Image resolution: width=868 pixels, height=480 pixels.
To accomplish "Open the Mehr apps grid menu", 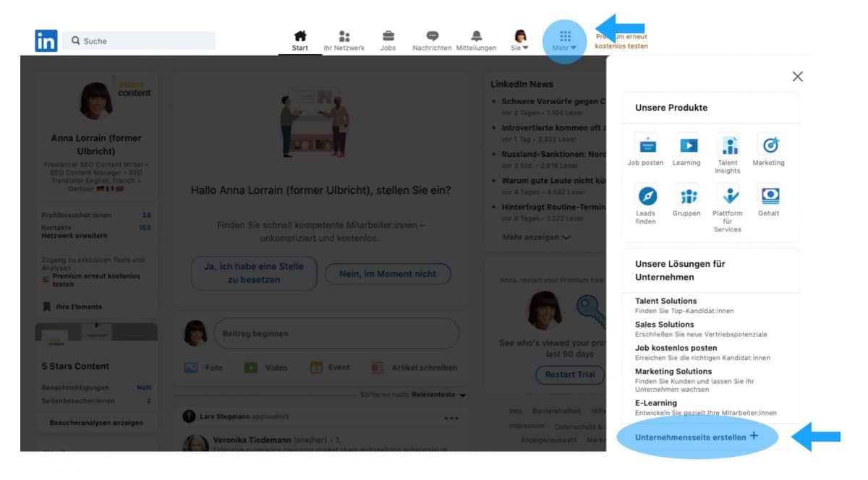I will pos(565,41).
